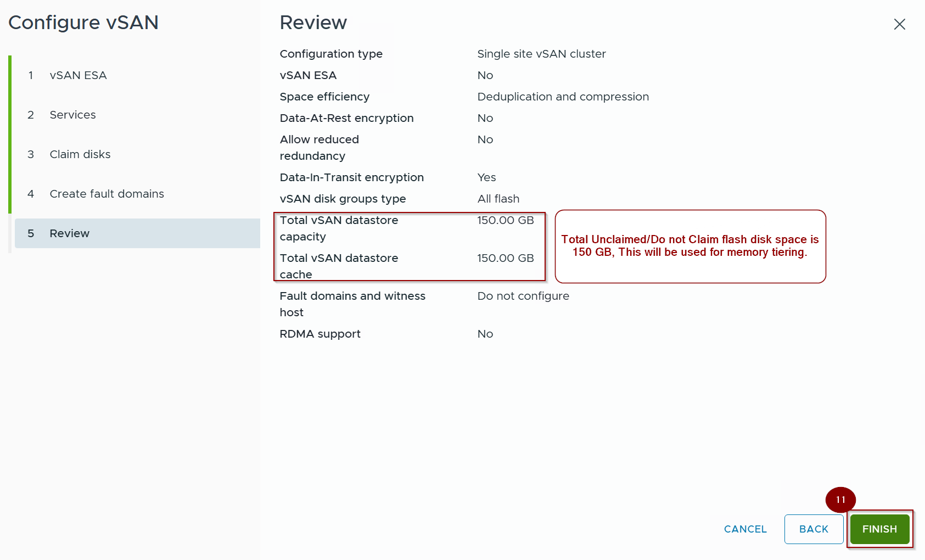Click the red memory tiering callout note
Image resolution: width=925 pixels, height=560 pixels.
(689, 246)
